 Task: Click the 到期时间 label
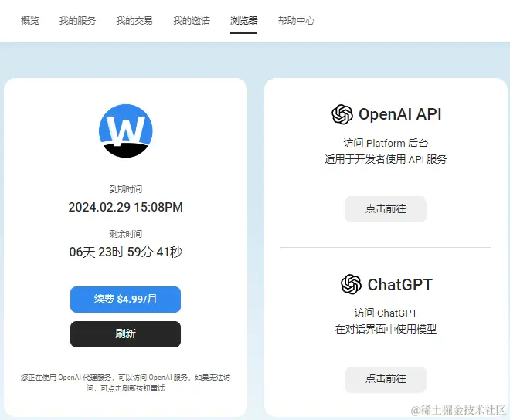[x=125, y=189]
